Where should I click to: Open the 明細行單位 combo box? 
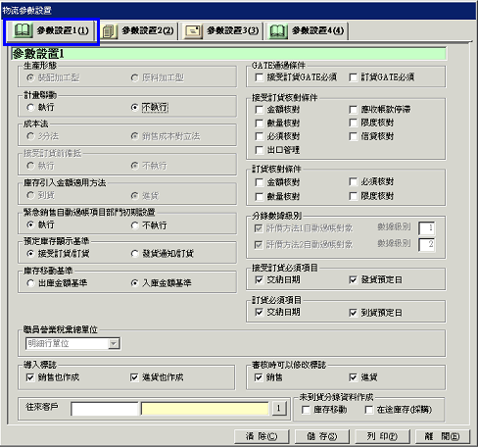pyautogui.click(x=72, y=343)
